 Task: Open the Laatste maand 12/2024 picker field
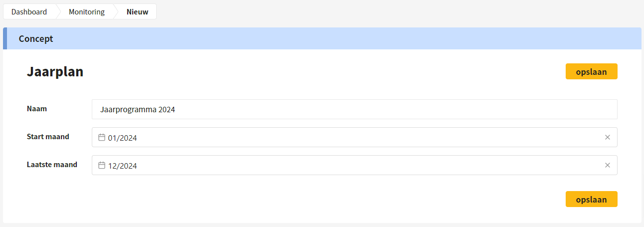pos(355,165)
